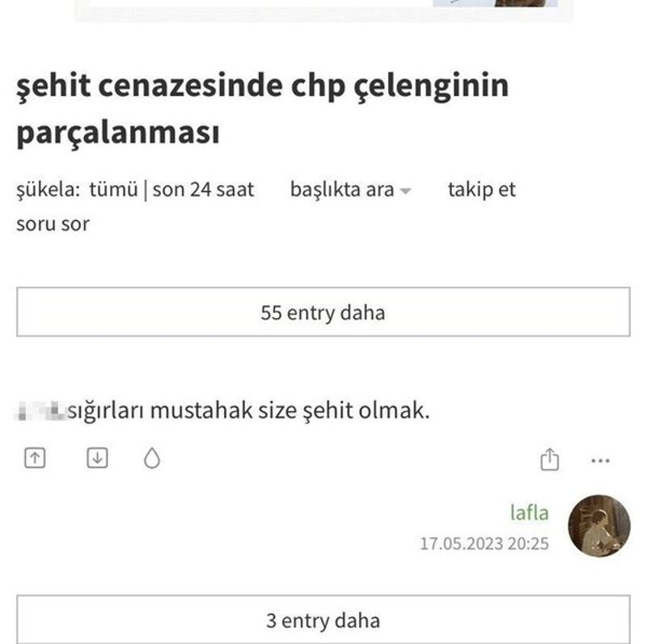Click the soru sor link
This screenshot has height=644, width=647.
(53, 224)
